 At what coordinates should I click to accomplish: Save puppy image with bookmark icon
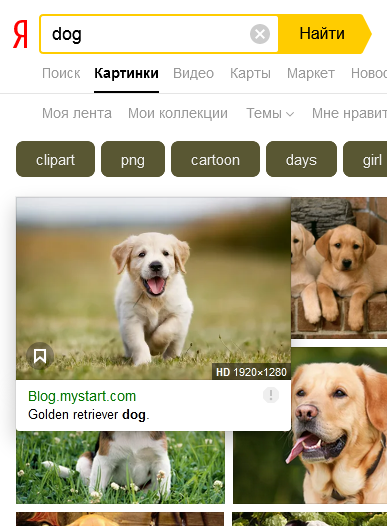click(x=40, y=356)
